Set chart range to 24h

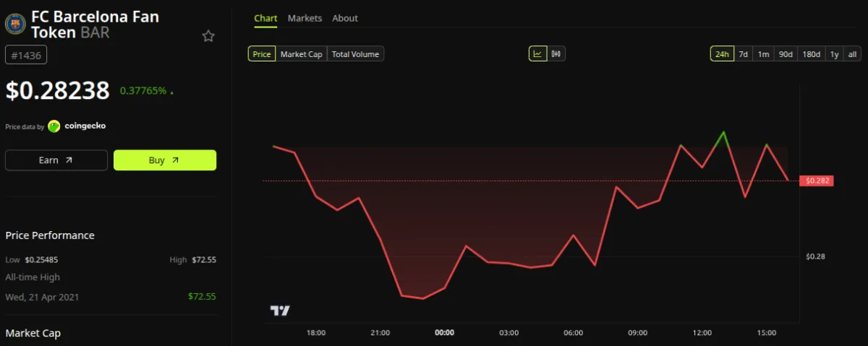[722, 54]
